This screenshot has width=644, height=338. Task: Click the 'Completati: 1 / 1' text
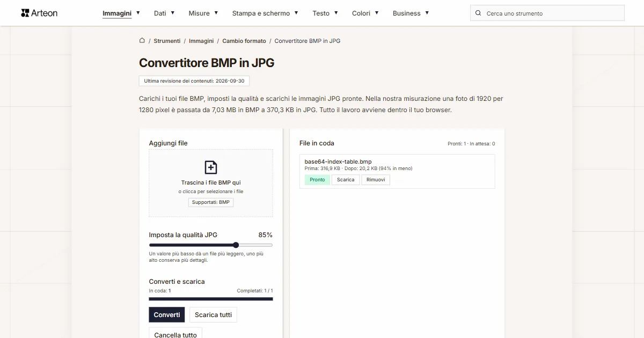click(x=255, y=291)
